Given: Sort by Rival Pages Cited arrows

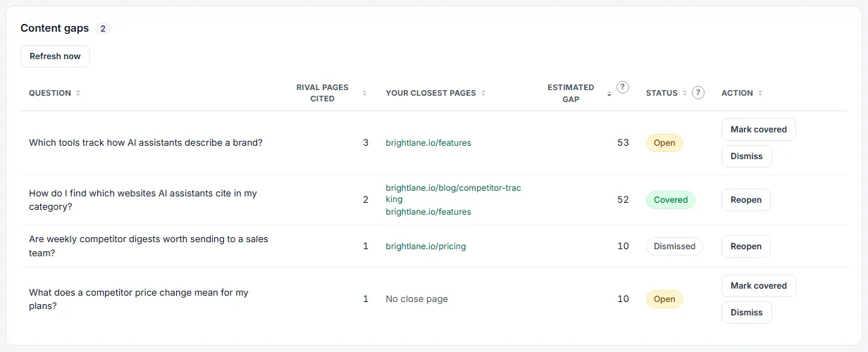Looking at the screenshot, I should (364, 93).
